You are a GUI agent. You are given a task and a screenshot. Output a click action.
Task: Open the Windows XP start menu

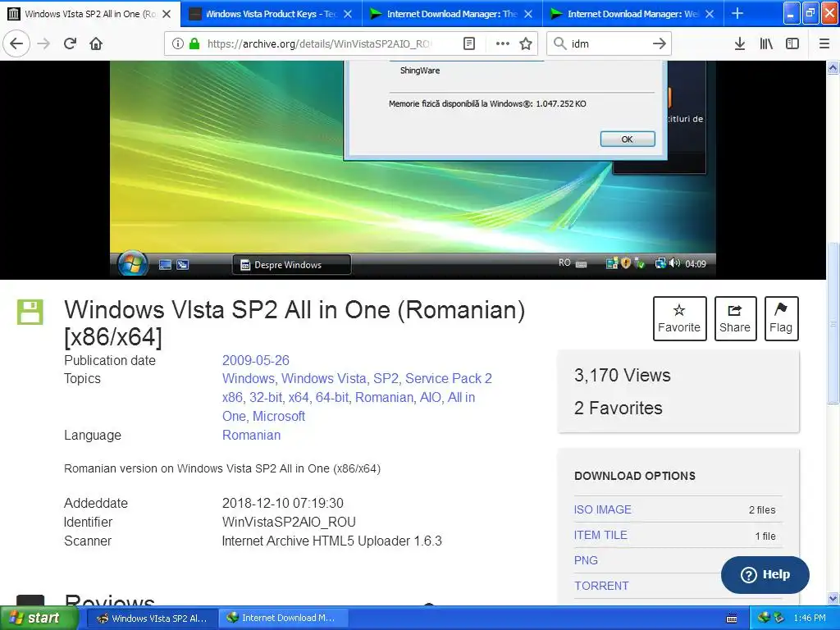point(39,619)
